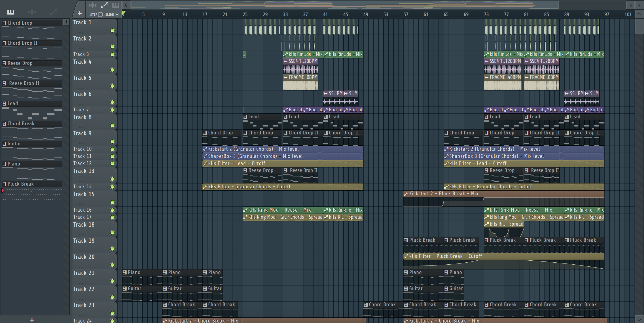Mute Track 10 with its green light
The image size is (644, 323).
tap(112, 149)
